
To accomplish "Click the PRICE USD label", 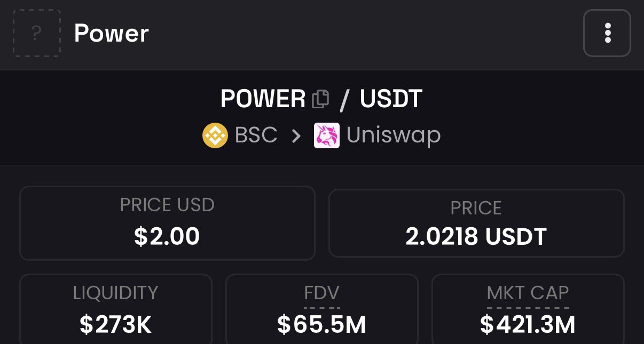I will tap(167, 205).
